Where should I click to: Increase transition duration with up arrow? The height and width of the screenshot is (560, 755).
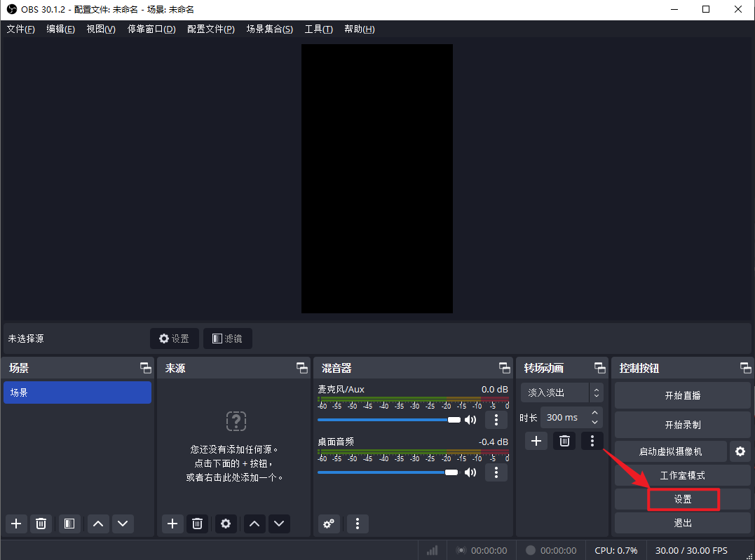595,413
